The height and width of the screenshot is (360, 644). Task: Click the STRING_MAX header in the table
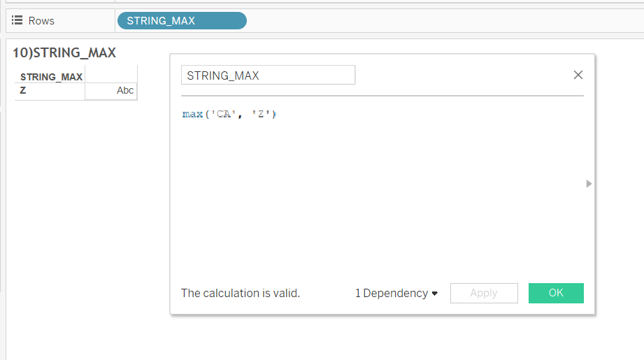[51, 77]
